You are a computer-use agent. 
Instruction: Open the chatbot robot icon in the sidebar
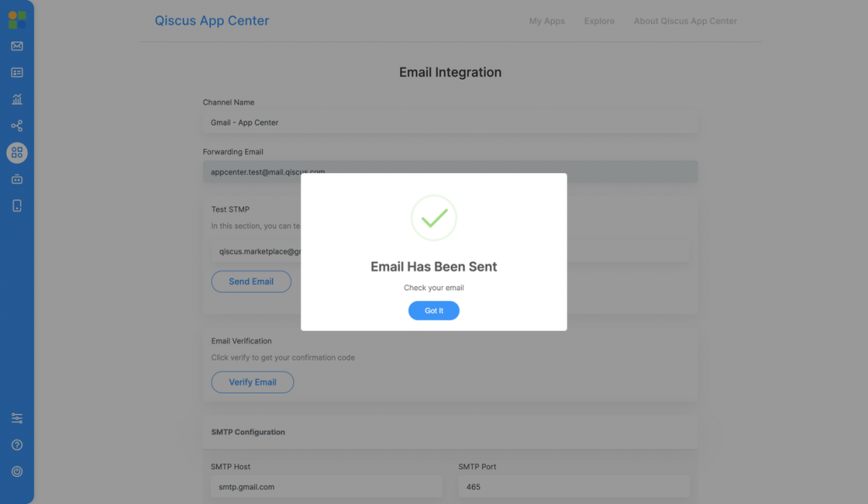pos(17,179)
